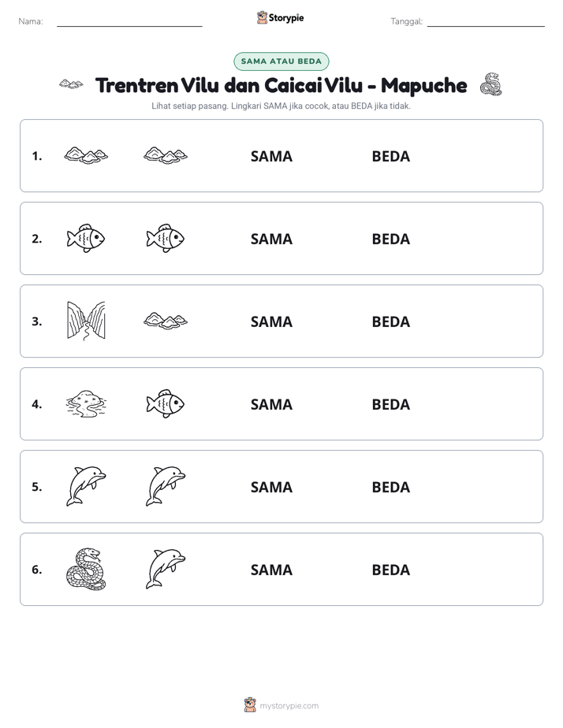The image size is (563, 728).
Task: Click the mountain icon left of title
Action: (71, 84)
